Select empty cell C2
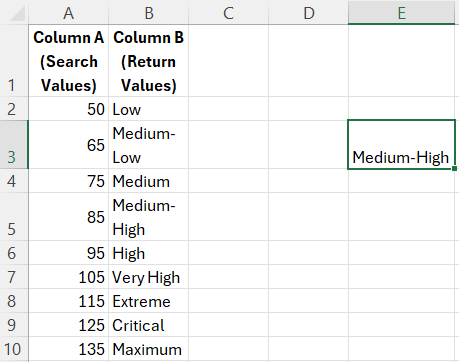 [229, 109]
